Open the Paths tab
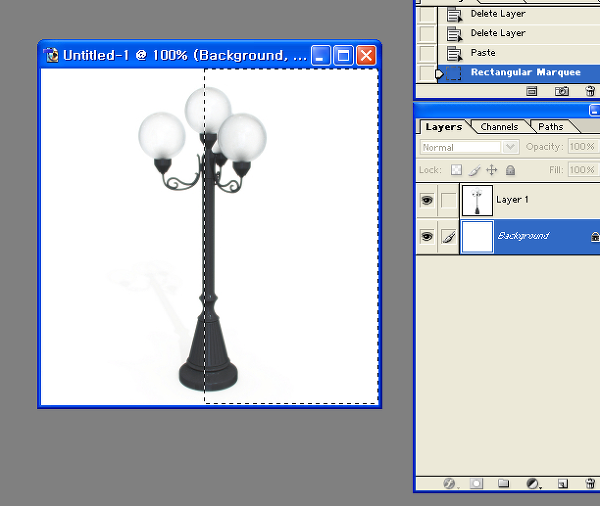This screenshot has width=600, height=506. point(550,127)
